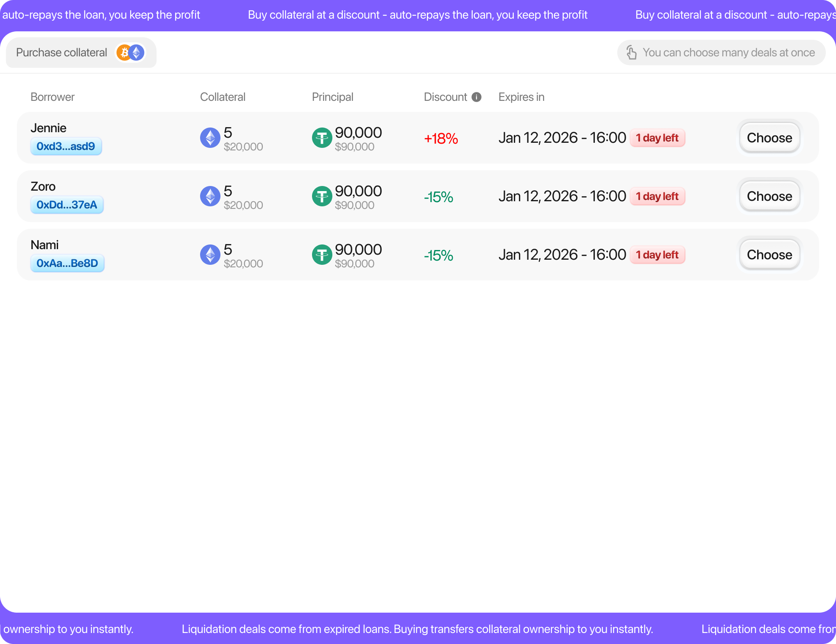Choose Zoro's liquidation deal
The height and width of the screenshot is (644, 836).
(769, 196)
